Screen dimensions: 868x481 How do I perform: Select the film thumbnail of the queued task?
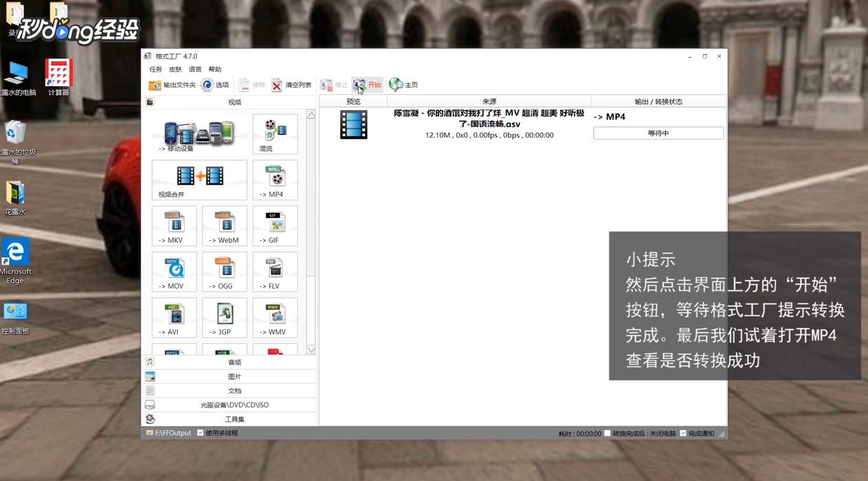pos(354,125)
